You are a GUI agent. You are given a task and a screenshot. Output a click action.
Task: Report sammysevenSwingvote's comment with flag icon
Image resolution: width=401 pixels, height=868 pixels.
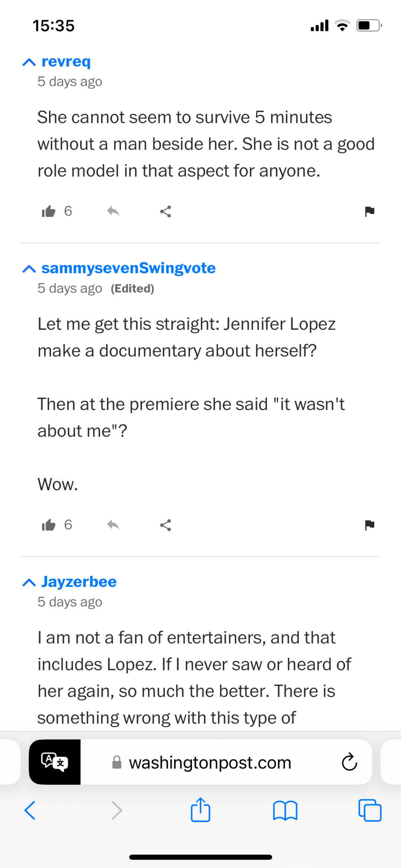(369, 525)
